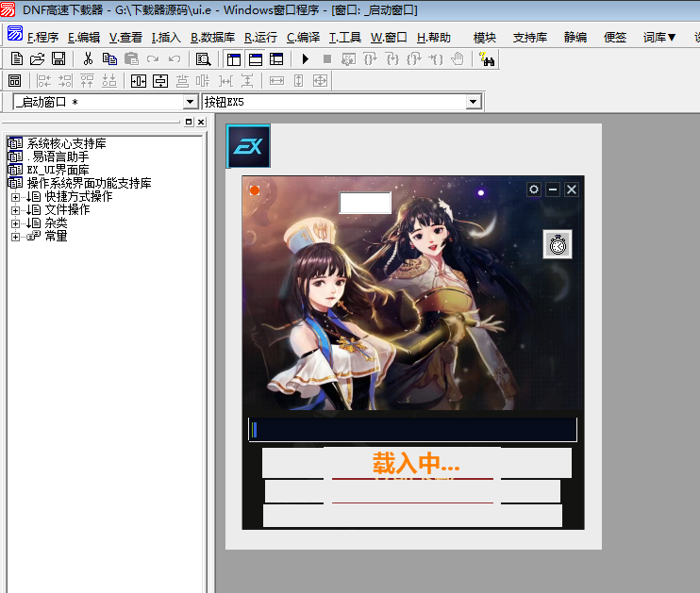The image size is (700, 593).
Task: Open the 按钮EX5 component dropdown
Action: [x=473, y=102]
